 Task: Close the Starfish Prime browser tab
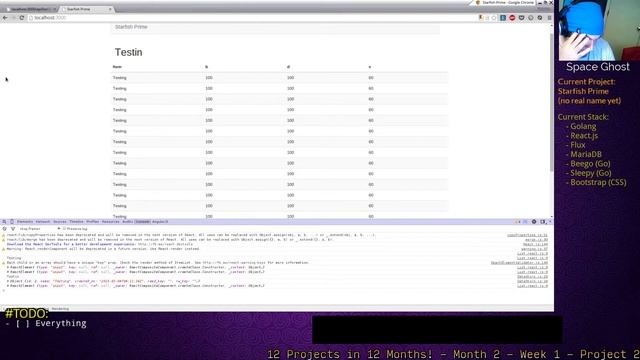pyautogui.click(x=110, y=9)
